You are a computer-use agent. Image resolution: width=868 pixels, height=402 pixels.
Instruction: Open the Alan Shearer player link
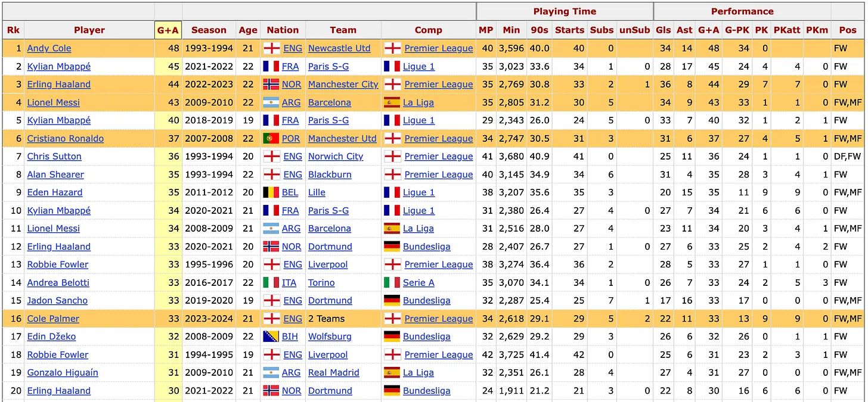click(x=55, y=174)
